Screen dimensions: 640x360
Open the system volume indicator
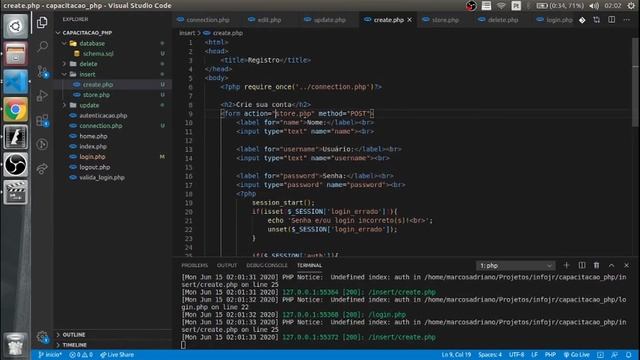(x=594, y=6)
